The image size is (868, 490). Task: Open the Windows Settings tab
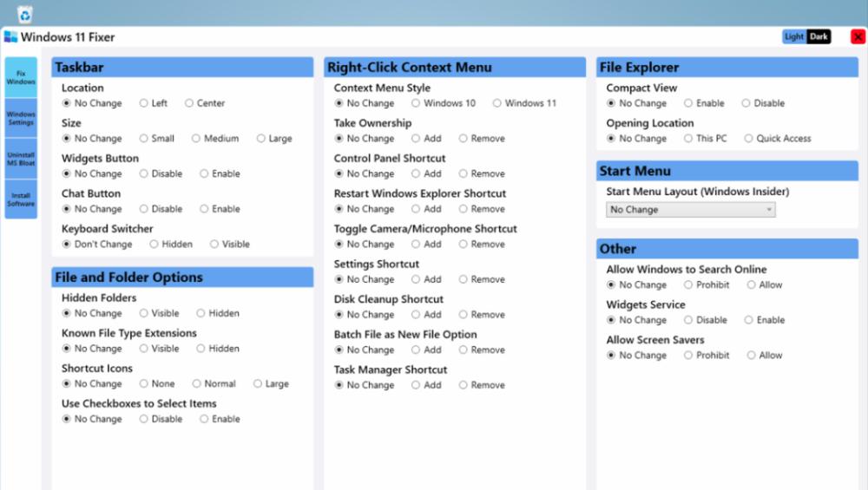tap(21, 118)
